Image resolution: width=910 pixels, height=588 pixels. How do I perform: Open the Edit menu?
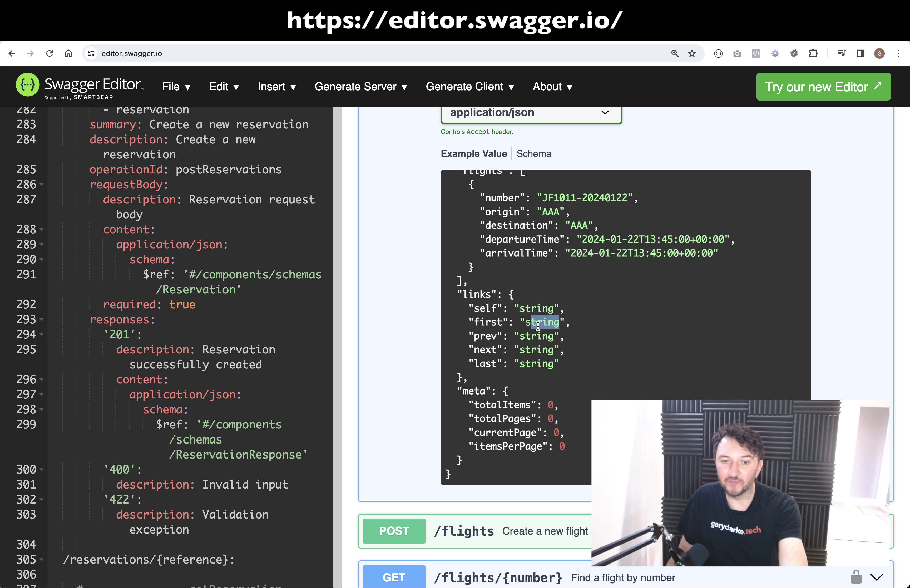(224, 87)
